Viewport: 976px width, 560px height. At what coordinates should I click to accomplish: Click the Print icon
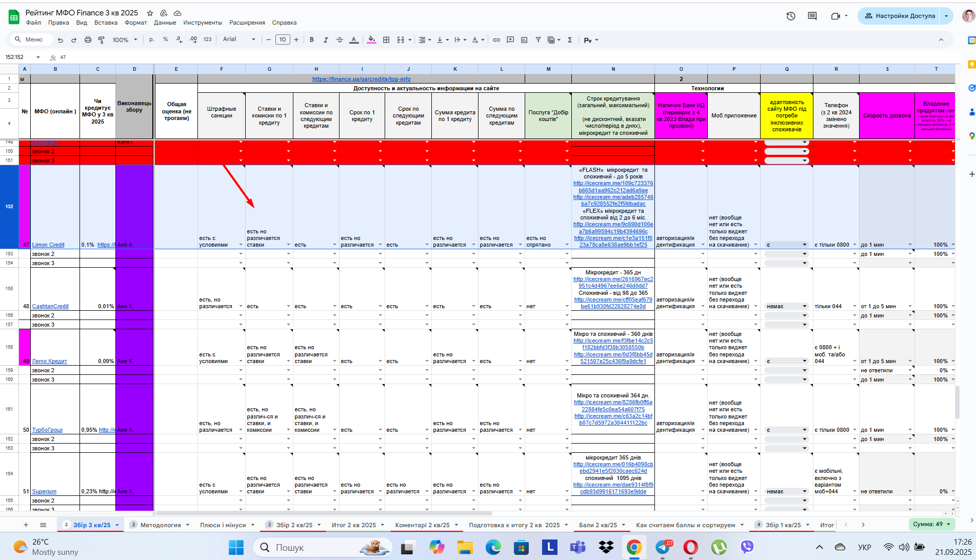point(88,40)
